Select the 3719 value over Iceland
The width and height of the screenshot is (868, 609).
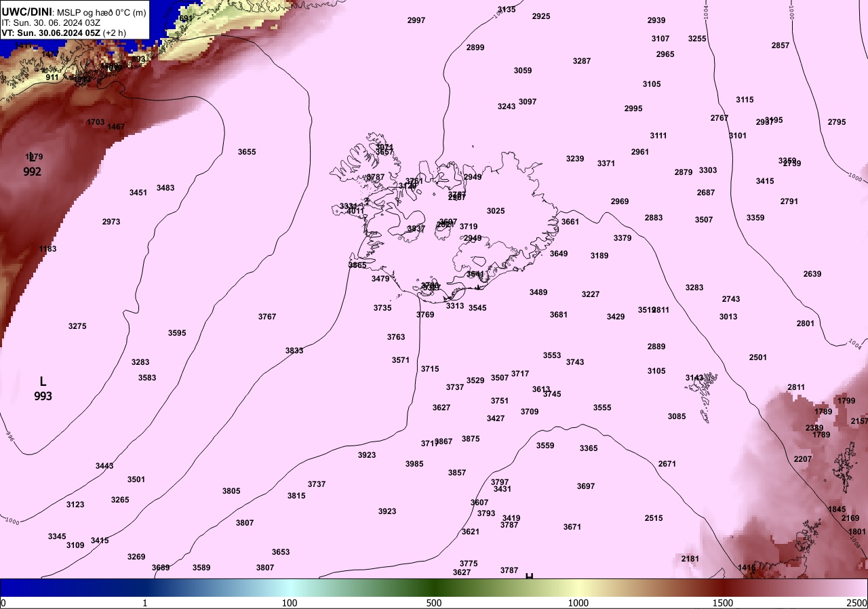coord(469,227)
